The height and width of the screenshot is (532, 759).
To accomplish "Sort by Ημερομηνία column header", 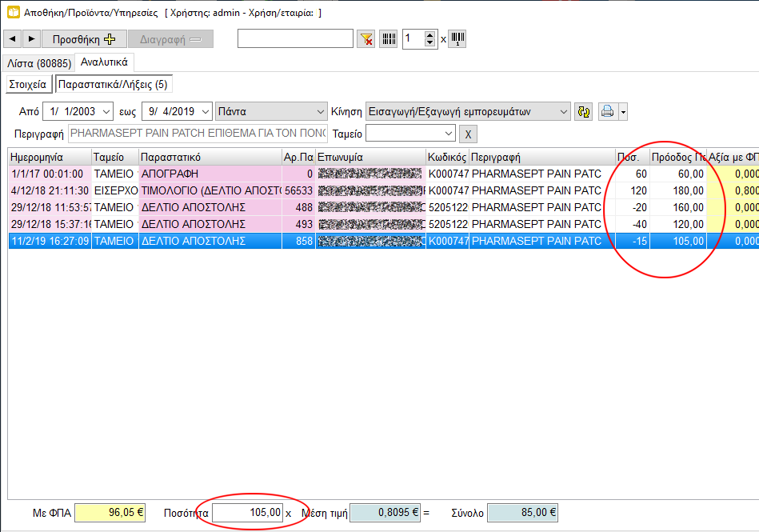I will (x=50, y=158).
